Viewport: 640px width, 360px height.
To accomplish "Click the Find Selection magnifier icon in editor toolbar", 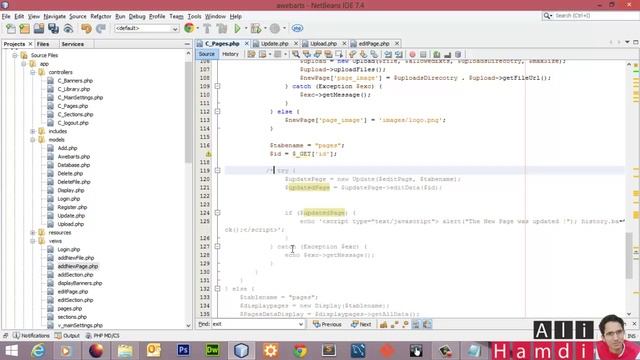I will 296,54.
